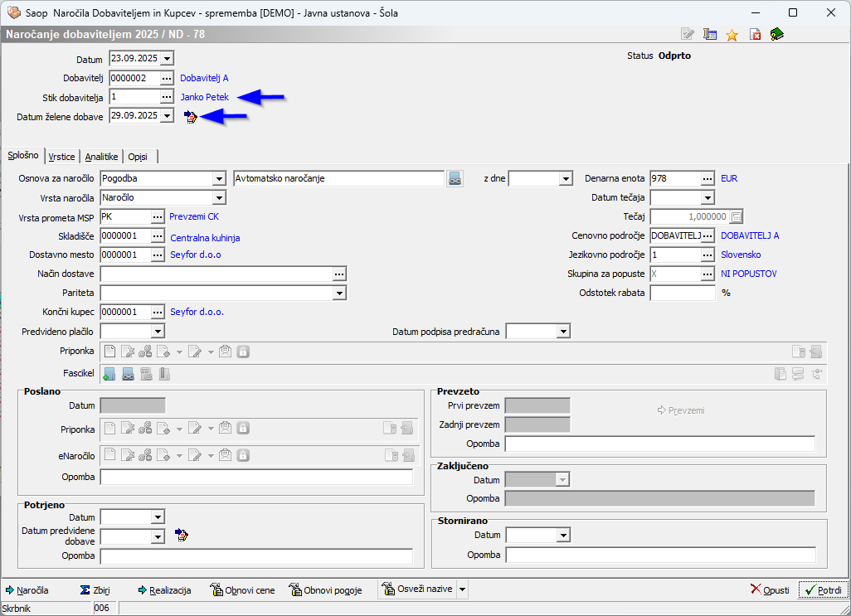The width and height of the screenshot is (851, 616).
Task: Expand Stornirano Datum dropdown
Action: click(563, 536)
